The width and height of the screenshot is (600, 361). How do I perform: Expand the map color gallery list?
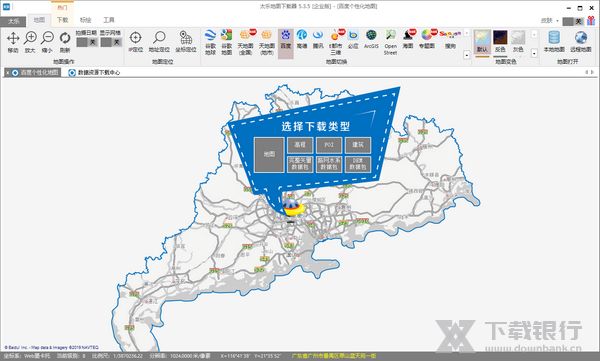pos(534,54)
